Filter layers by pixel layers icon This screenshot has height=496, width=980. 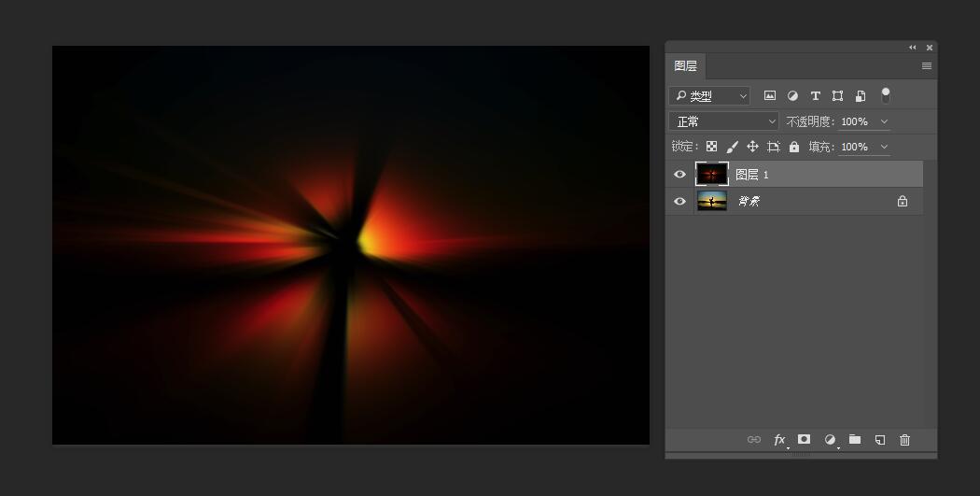tap(770, 95)
